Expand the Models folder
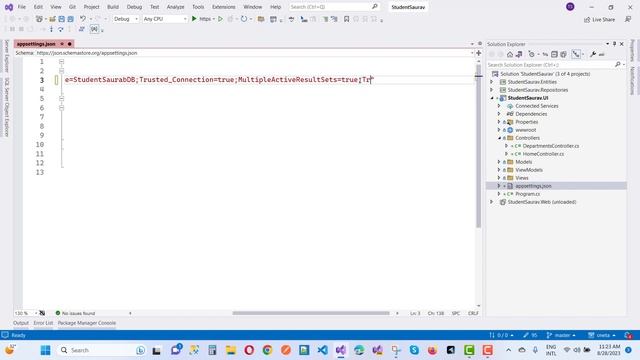Screen dimensions: 640x360 point(499,162)
